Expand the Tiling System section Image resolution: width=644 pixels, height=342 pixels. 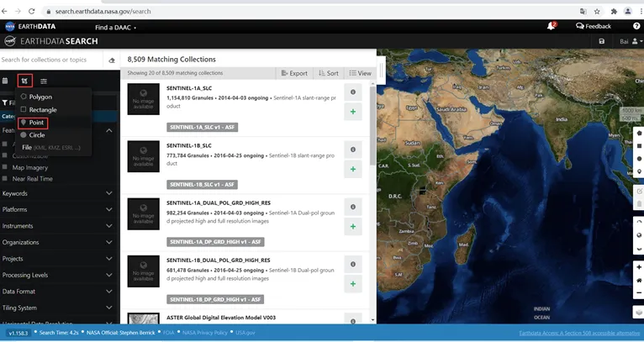click(x=57, y=308)
